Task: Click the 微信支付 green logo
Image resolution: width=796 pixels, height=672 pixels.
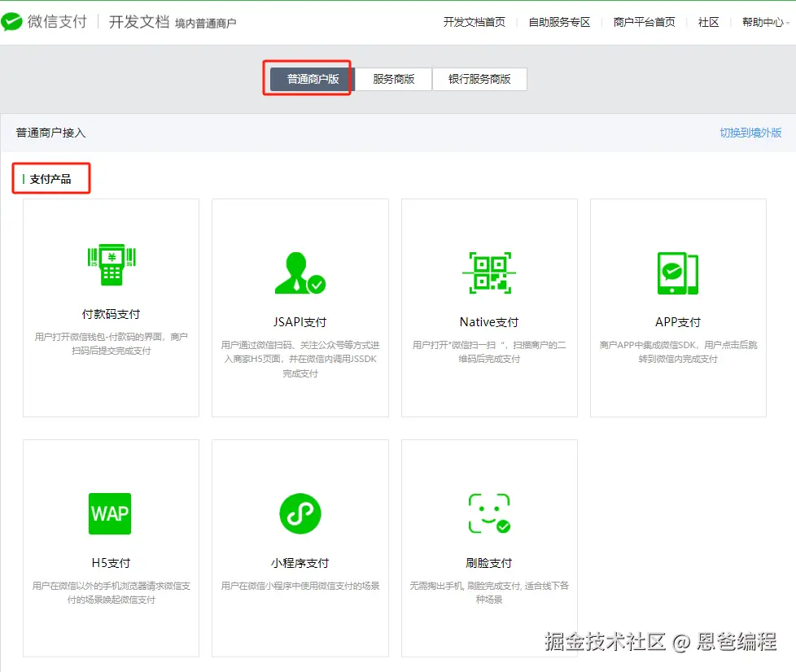Action: (x=15, y=21)
